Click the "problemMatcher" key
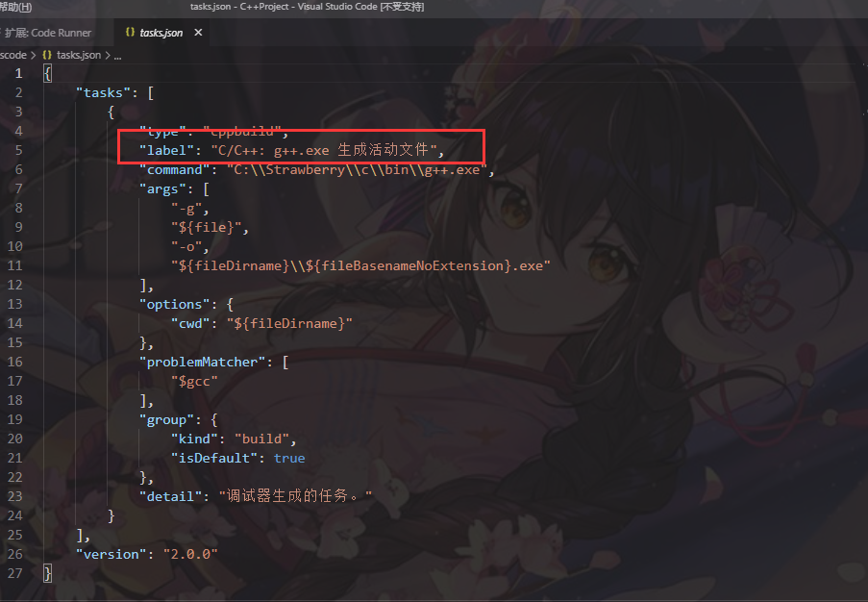The image size is (868, 602). 202,362
